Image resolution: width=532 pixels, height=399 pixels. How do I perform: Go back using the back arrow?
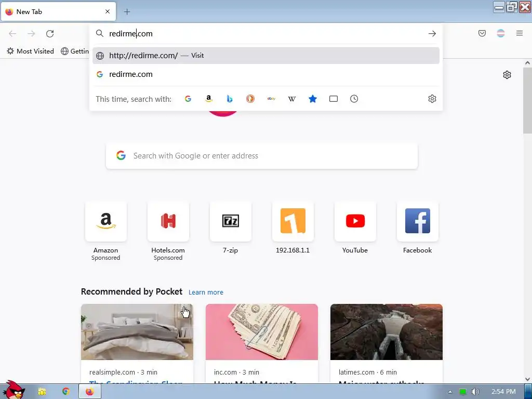click(12, 34)
